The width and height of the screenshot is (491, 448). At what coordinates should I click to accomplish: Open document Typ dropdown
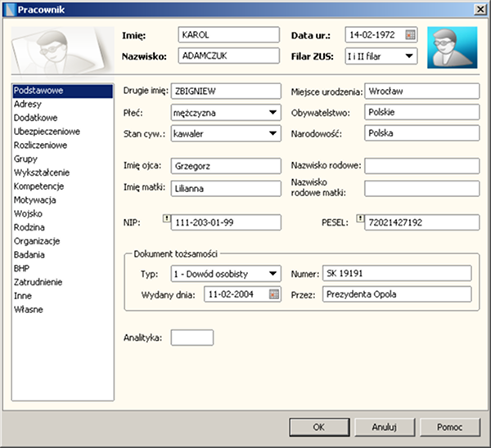[x=273, y=274]
